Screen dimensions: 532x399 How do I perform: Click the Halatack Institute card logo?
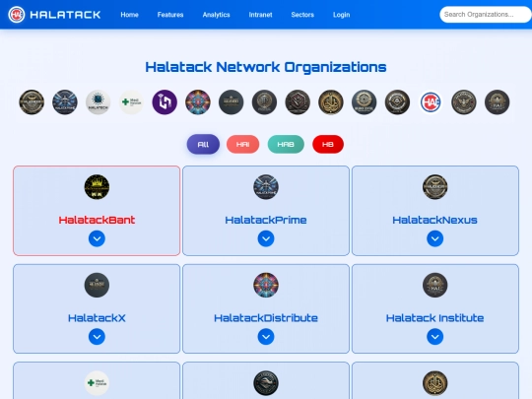[435, 285]
